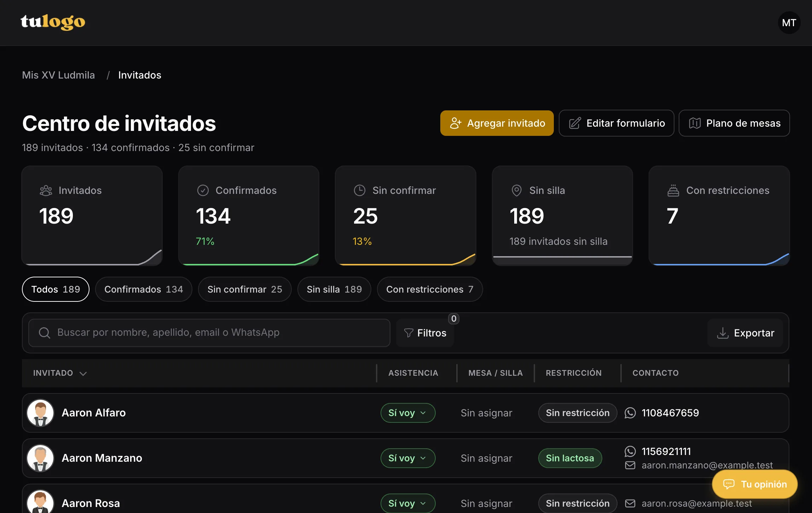Click Aaron Alfaro's avatar

point(40,413)
